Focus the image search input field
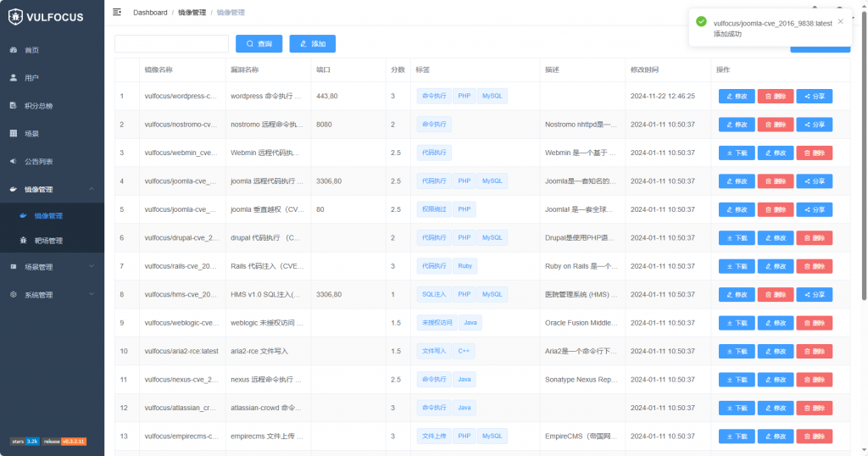This screenshot has width=868, height=456. tap(171, 43)
